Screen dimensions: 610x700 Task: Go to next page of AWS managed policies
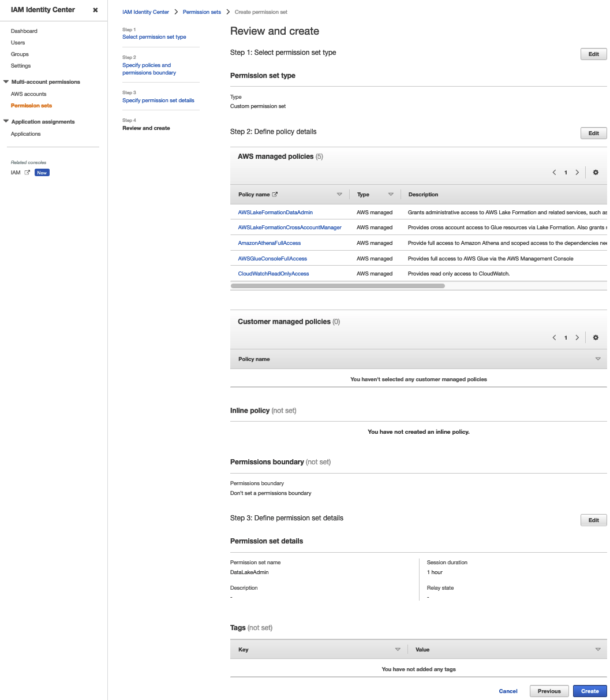coord(577,173)
